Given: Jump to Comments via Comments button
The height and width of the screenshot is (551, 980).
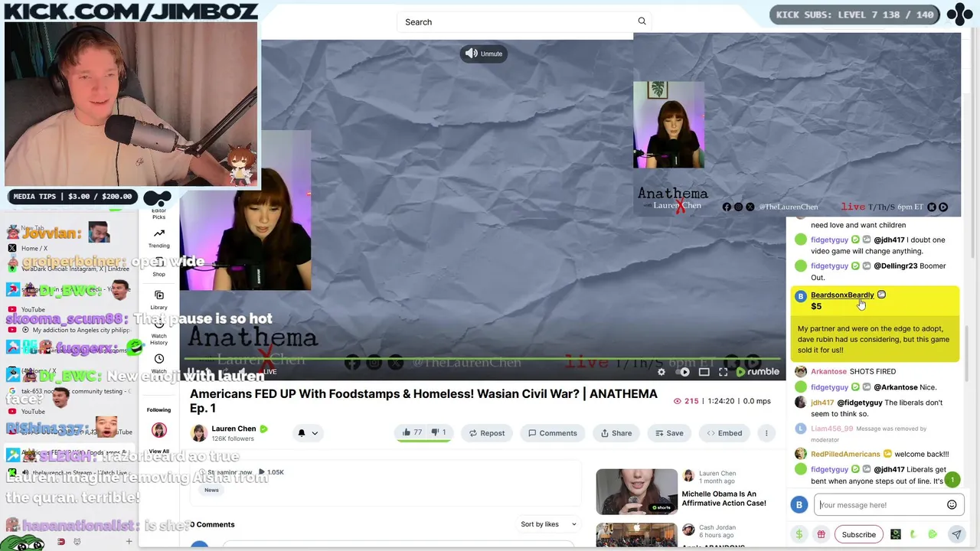Looking at the screenshot, I should [553, 433].
